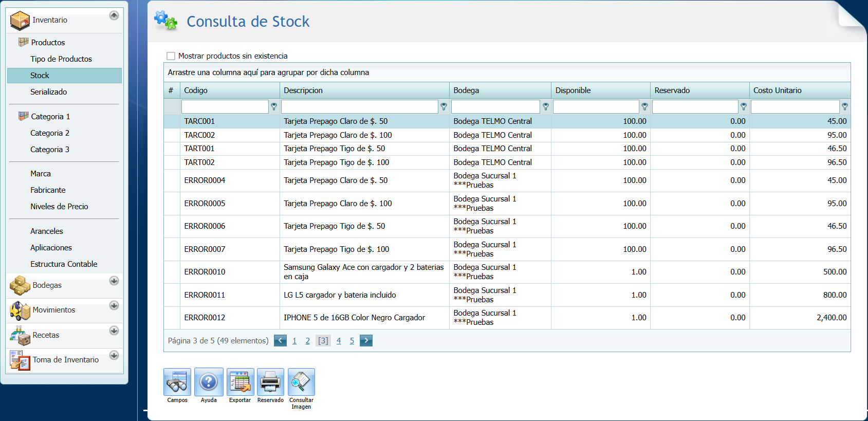This screenshot has height=421, width=868.
Task: Go to page 4 link
Action: click(339, 341)
